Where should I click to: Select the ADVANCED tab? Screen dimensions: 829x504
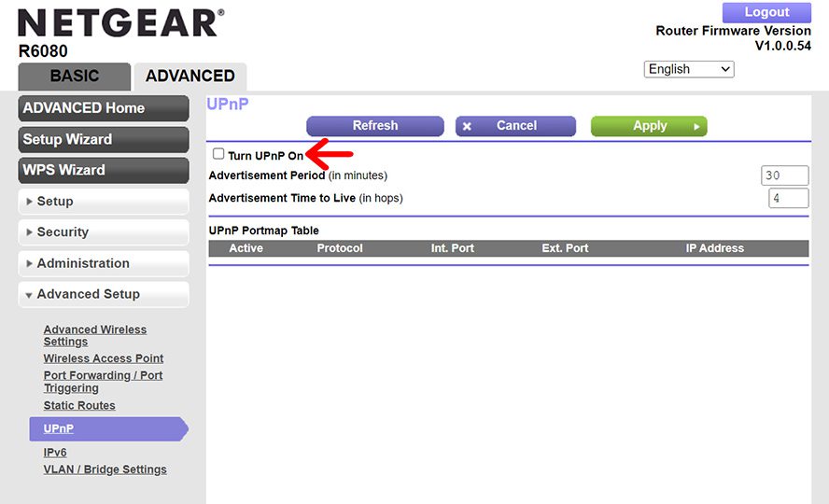click(190, 77)
